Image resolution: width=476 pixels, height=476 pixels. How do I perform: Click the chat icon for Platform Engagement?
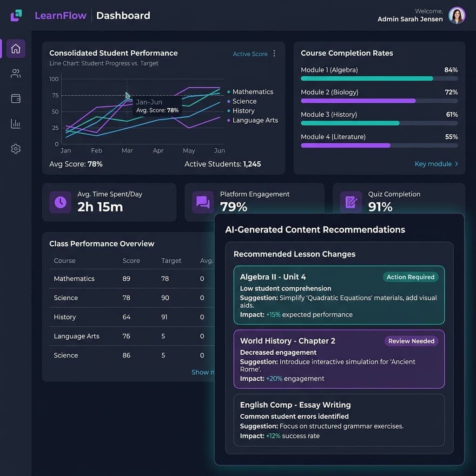[203, 202]
